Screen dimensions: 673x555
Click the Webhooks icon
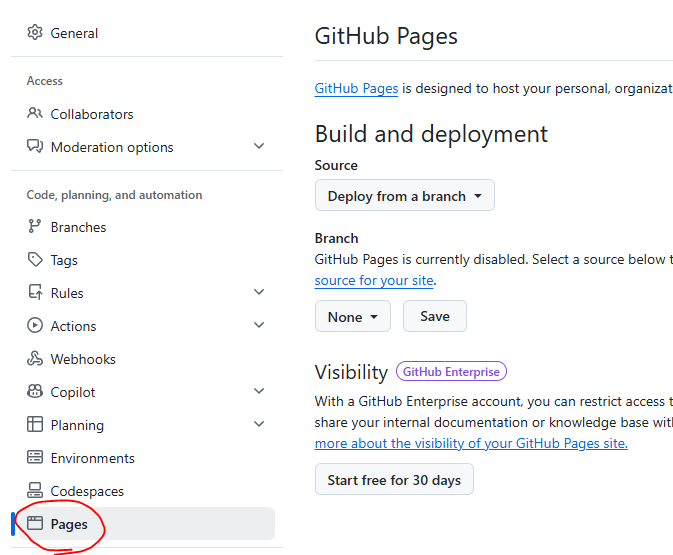click(x=35, y=358)
